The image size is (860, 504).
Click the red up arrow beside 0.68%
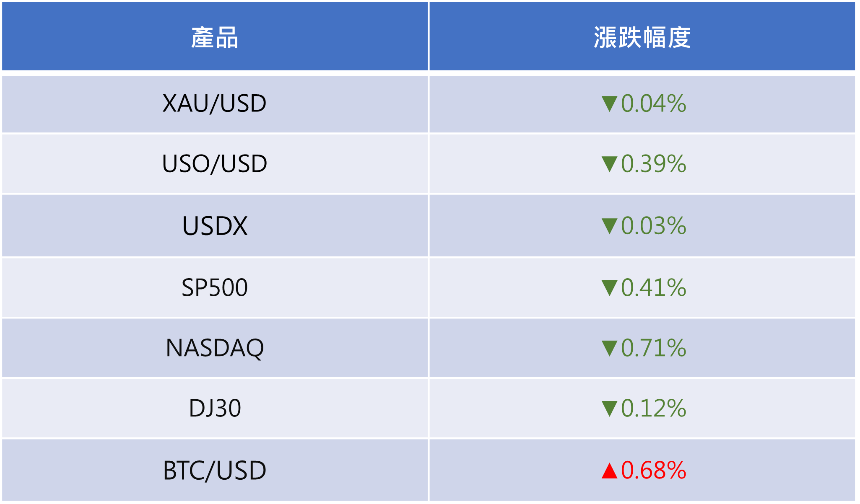609,470
